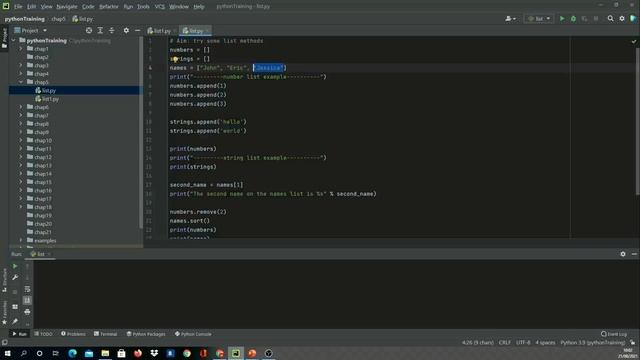Select opened file locate icon in Project panel
The image size is (640, 360).
point(89,31)
